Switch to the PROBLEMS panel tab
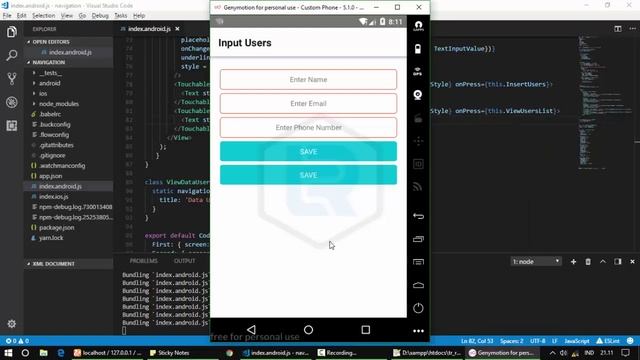 point(143,261)
